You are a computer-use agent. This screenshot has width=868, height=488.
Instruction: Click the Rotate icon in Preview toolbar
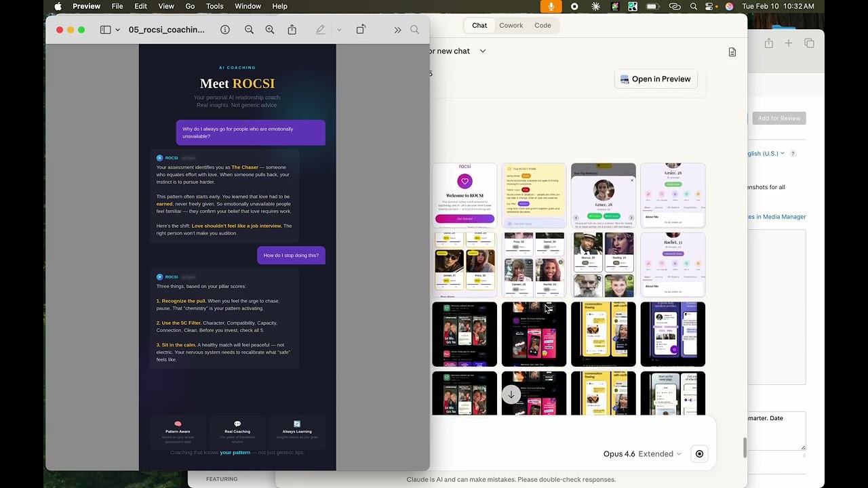tap(361, 30)
